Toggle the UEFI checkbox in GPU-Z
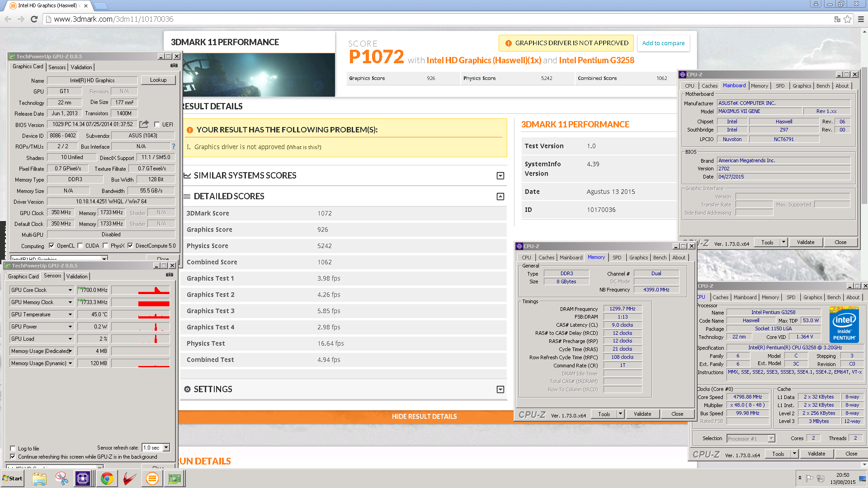The height and width of the screenshot is (488, 868). [x=157, y=124]
